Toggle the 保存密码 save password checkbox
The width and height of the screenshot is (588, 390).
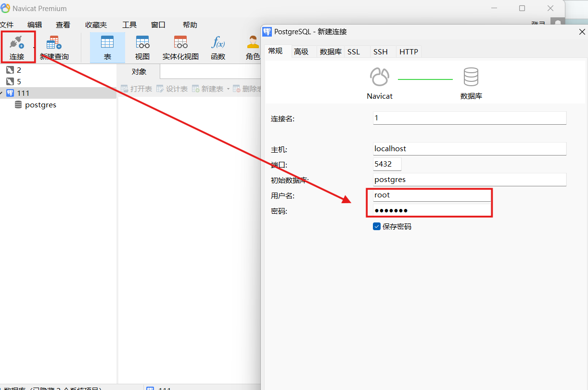pos(377,226)
